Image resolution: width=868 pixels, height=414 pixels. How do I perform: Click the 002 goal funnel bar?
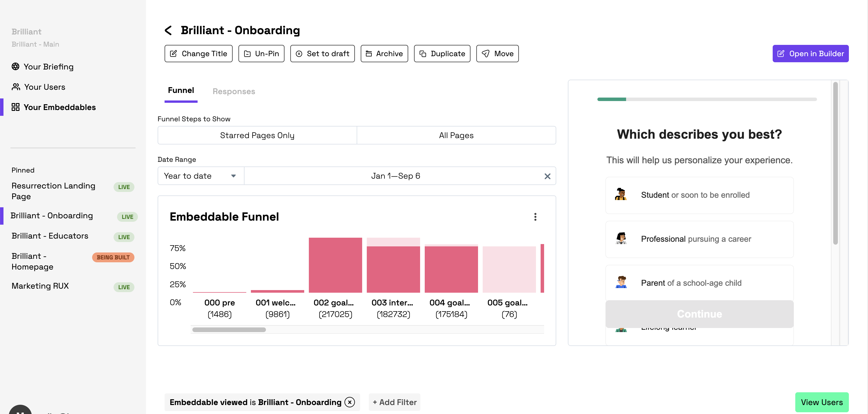335,265
